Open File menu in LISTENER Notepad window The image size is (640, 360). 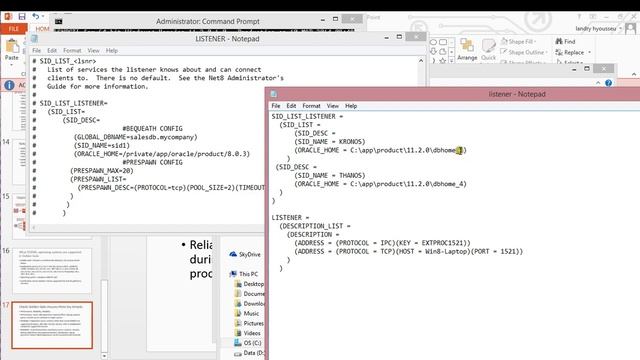pyautogui.click(x=37, y=51)
